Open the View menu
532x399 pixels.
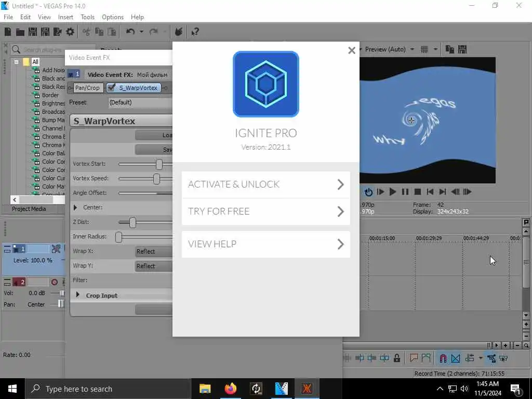click(45, 17)
